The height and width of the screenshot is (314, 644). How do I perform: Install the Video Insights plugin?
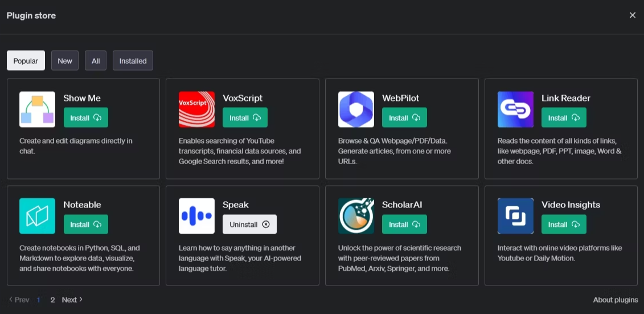pos(564,225)
